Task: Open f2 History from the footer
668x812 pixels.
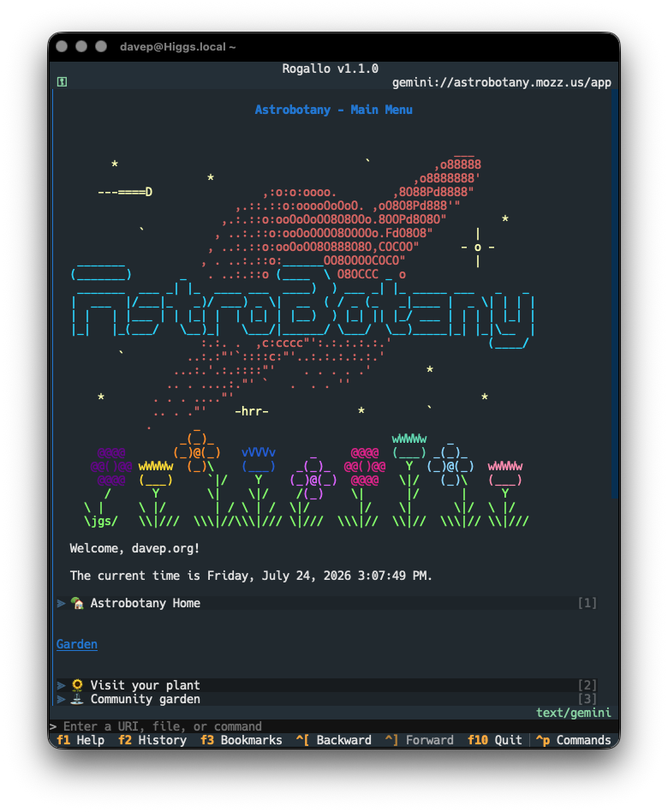Action: pos(152,740)
